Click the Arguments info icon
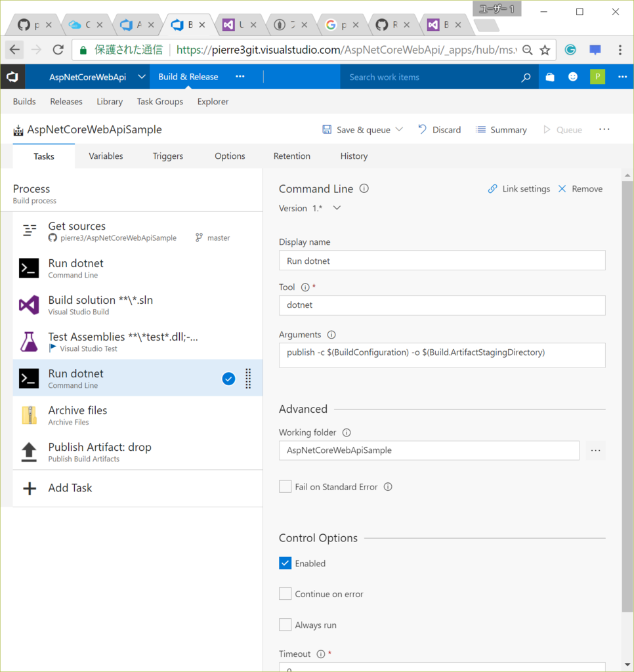This screenshot has height=672, width=634. pos(331,335)
